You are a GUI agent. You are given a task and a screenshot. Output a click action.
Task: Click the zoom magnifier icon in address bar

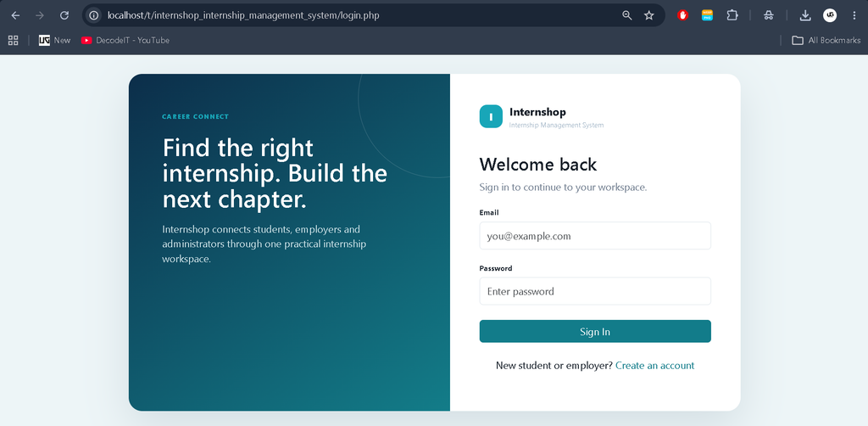tap(627, 15)
